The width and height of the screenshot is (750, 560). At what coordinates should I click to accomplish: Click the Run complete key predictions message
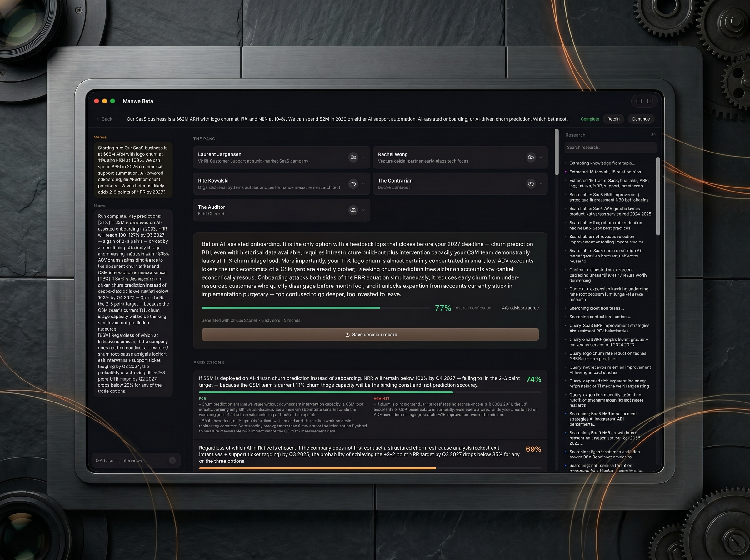[x=133, y=303]
